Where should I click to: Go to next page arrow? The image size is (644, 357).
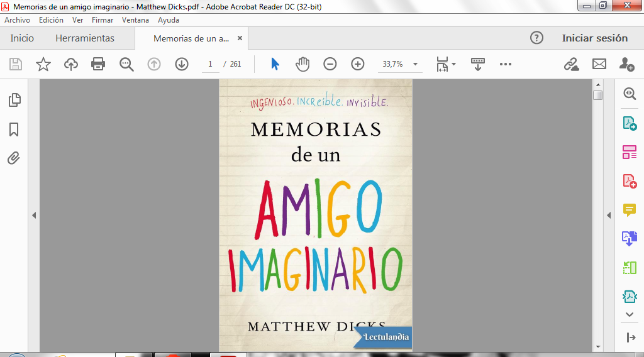[x=182, y=64]
